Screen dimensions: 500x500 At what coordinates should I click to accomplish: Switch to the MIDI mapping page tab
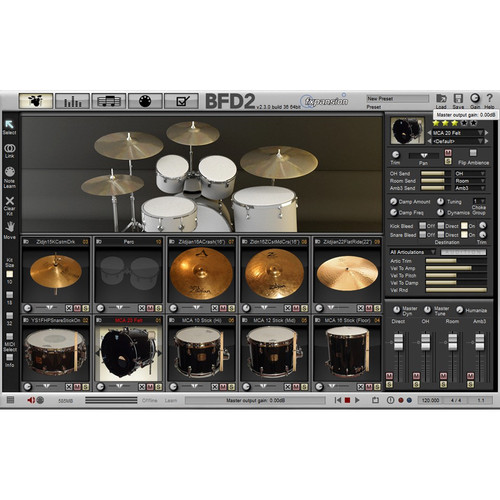coord(145,101)
